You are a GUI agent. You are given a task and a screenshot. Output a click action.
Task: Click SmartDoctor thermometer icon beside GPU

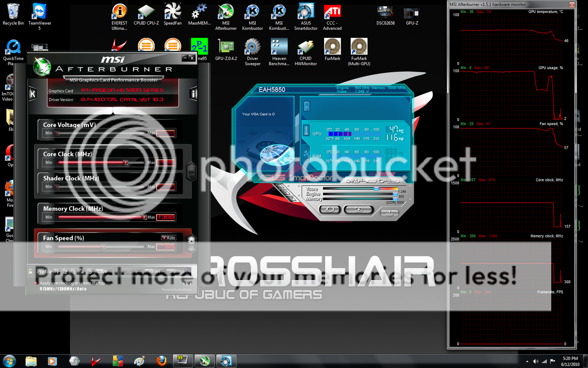tap(306, 130)
